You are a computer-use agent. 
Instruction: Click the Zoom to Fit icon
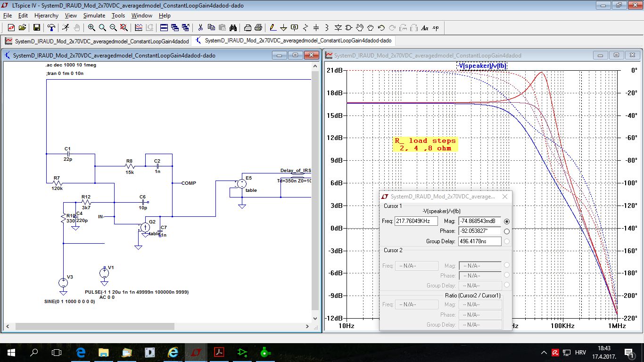point(124,28)
